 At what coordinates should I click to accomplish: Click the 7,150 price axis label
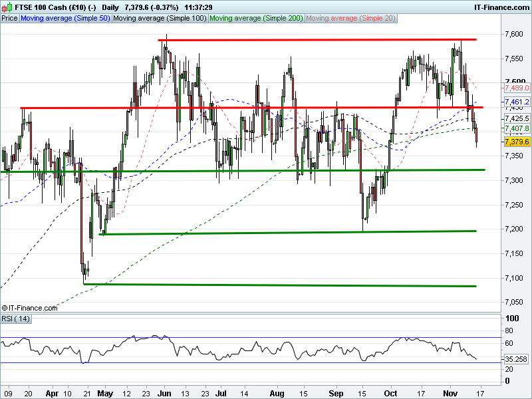[514, 253]
